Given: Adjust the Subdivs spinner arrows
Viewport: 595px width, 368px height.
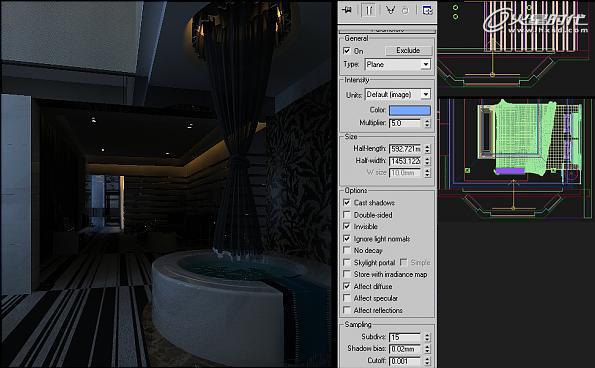Looking at the screenshot, I should 427,337.
